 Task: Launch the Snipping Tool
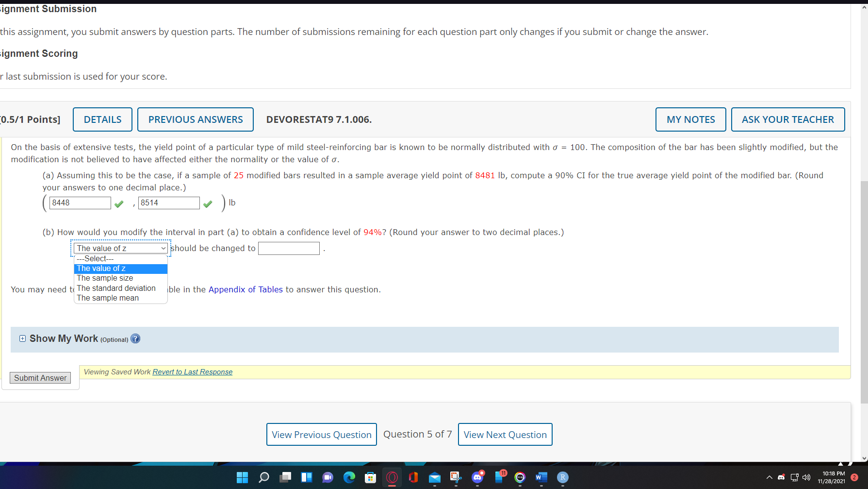click(x=456, y=477)
